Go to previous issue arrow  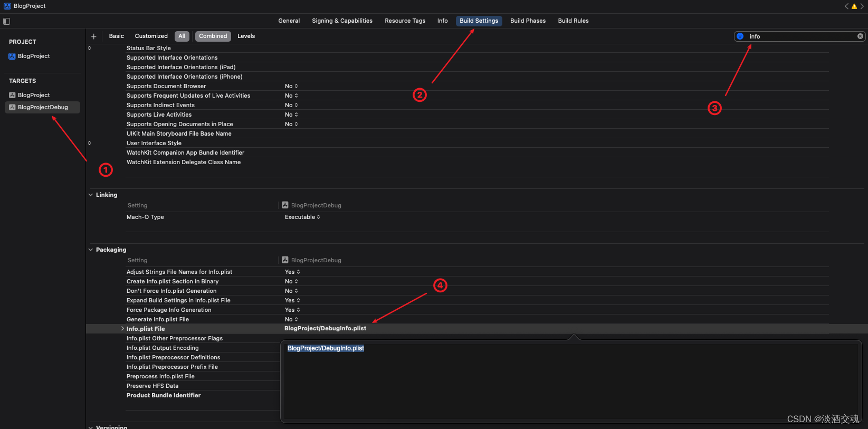coord(846,6)
